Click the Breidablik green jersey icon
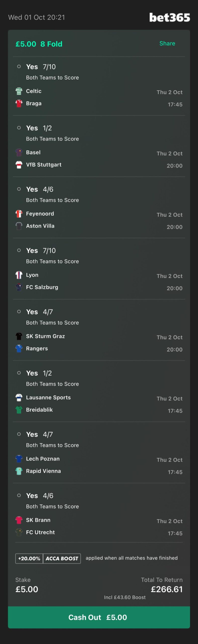This screenshot has width=198, height=644. 19,410
